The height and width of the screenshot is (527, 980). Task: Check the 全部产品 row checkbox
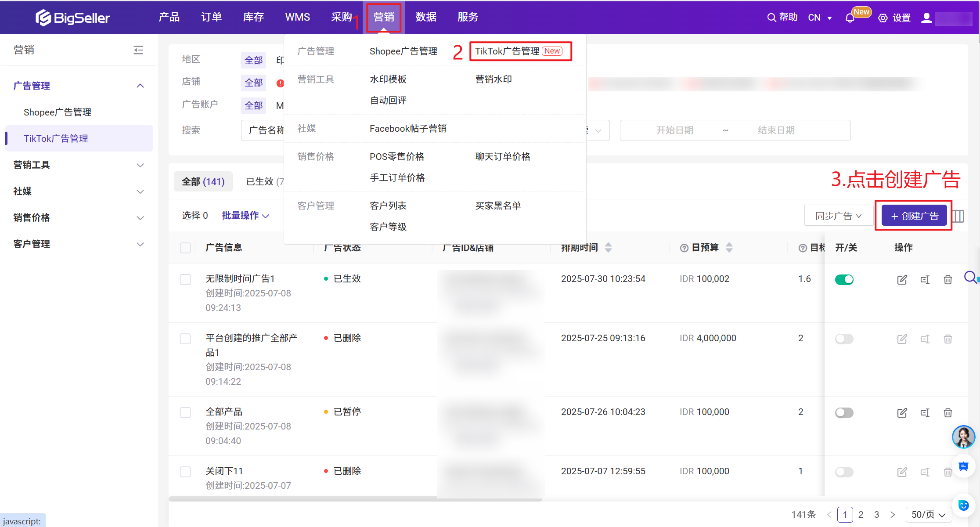click(185, 412)
